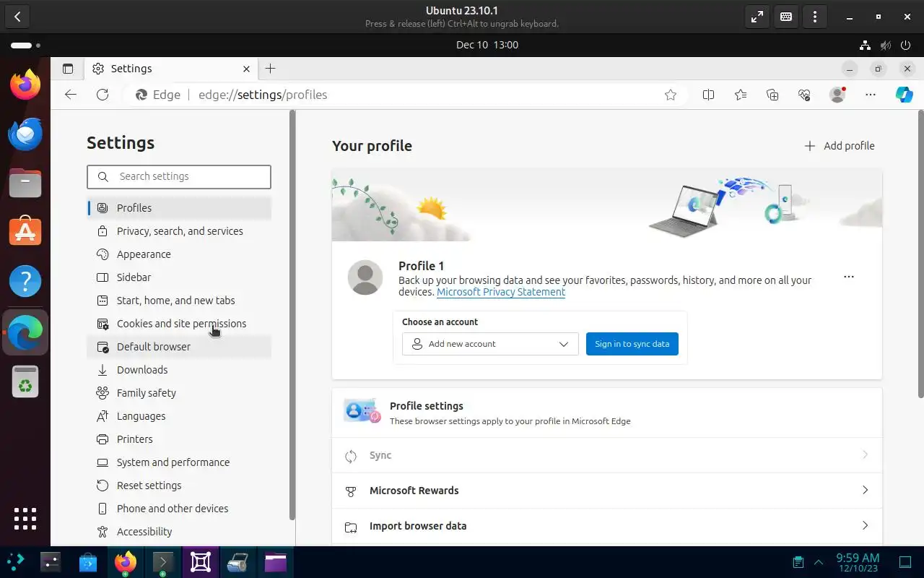The height and width of the screenshot is (578, 924).
Task: Open Reset settings page
Action: point(179,486)
